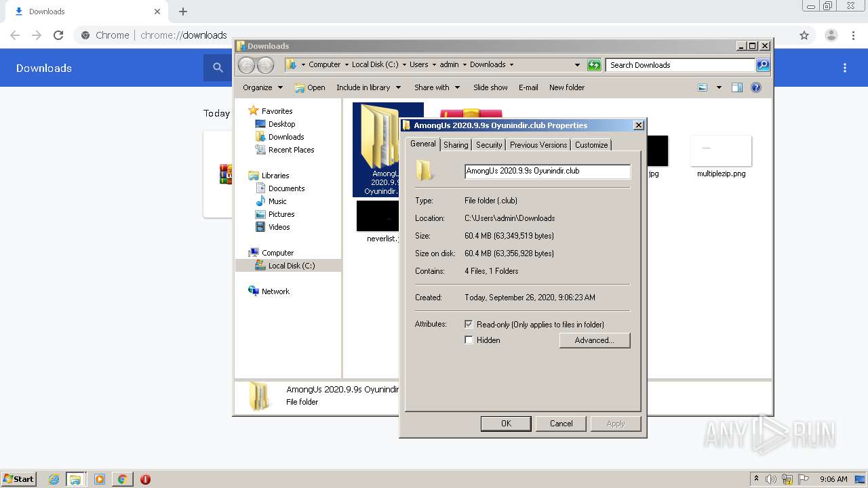
Task: Click the Chrome address bar URL
Action: click(x=183, y=35)
